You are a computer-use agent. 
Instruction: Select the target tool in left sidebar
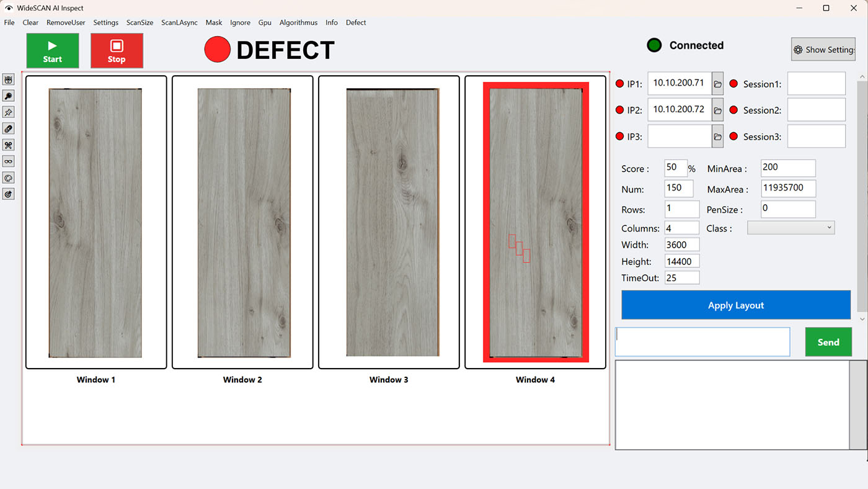(9, 194)
